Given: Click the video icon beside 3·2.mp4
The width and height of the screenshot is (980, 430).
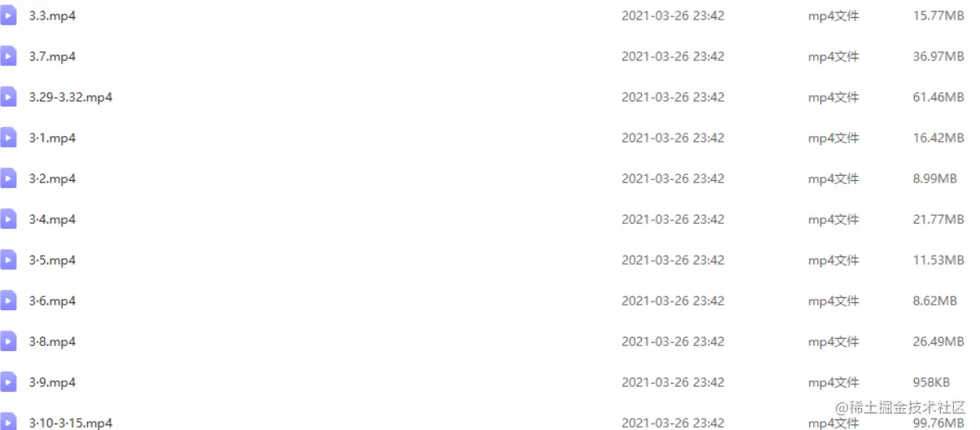Looking at the screenshot, I should click(x=8, y=178).
